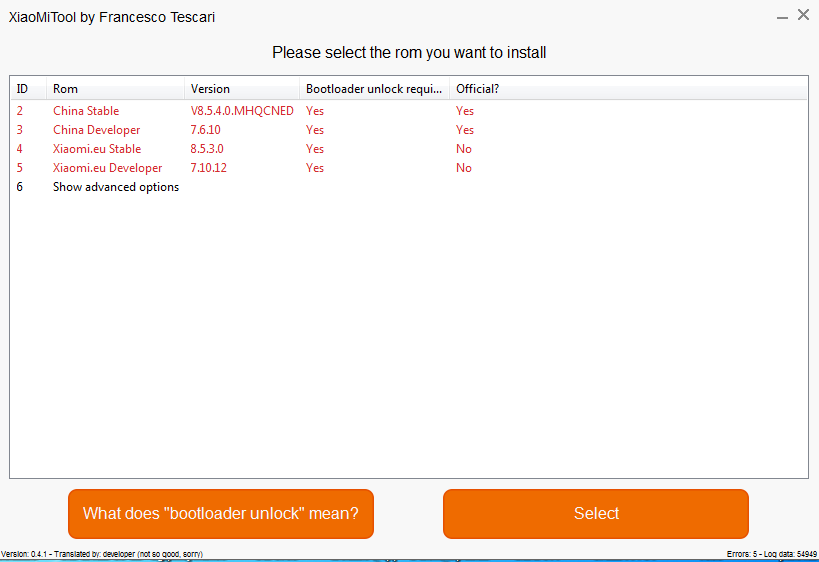
Task: Click ID 6 cell
Action: pyautogui.click(x=19, y=187)
